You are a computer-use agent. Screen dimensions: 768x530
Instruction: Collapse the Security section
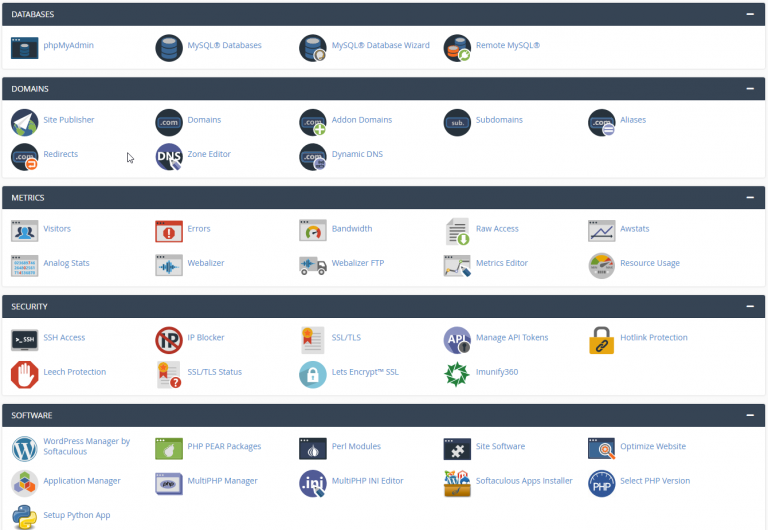click(750, 306)
